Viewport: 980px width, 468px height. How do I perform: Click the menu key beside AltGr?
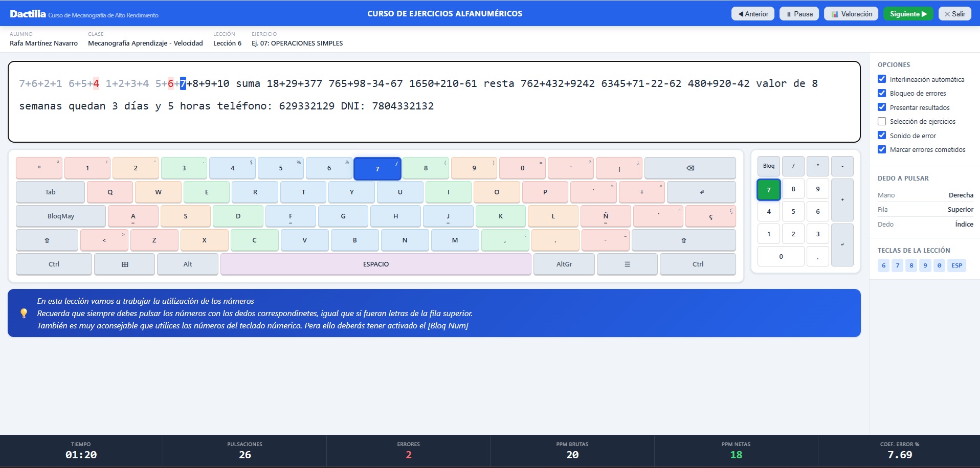tap(627, 264)
